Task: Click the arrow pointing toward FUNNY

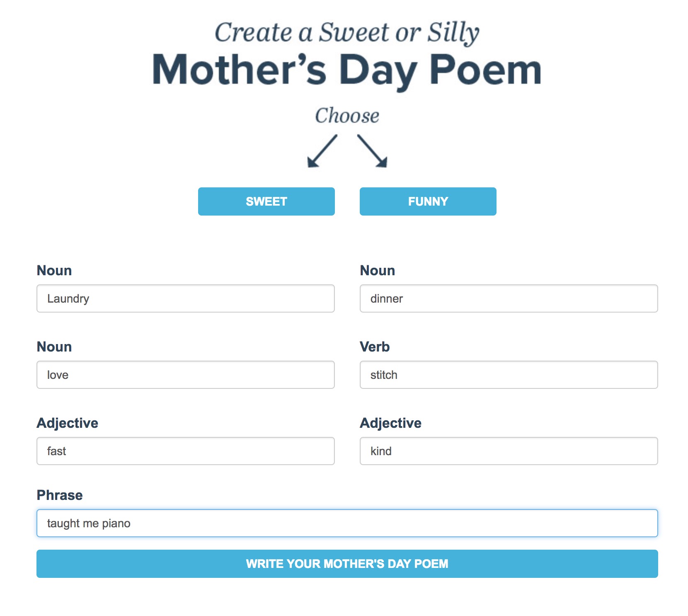Action: pos(372,151)
